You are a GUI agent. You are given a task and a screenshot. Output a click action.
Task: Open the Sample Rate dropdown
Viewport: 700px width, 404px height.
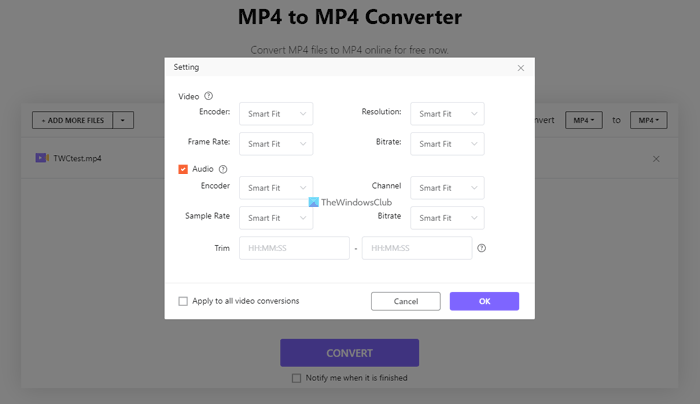276,218
